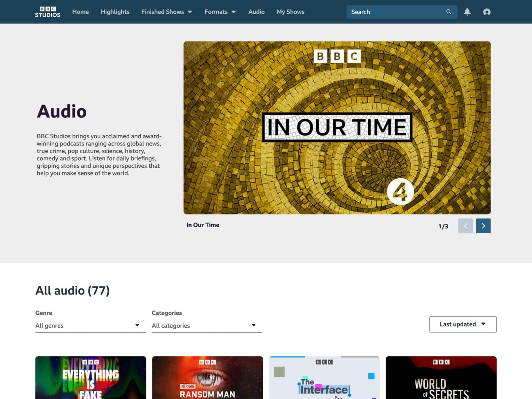
Task: Click the Genre filter label
Action: point(44,313)
